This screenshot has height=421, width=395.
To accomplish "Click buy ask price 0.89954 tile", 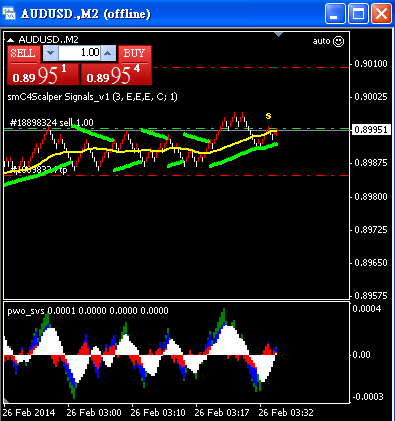I will 116,74.
